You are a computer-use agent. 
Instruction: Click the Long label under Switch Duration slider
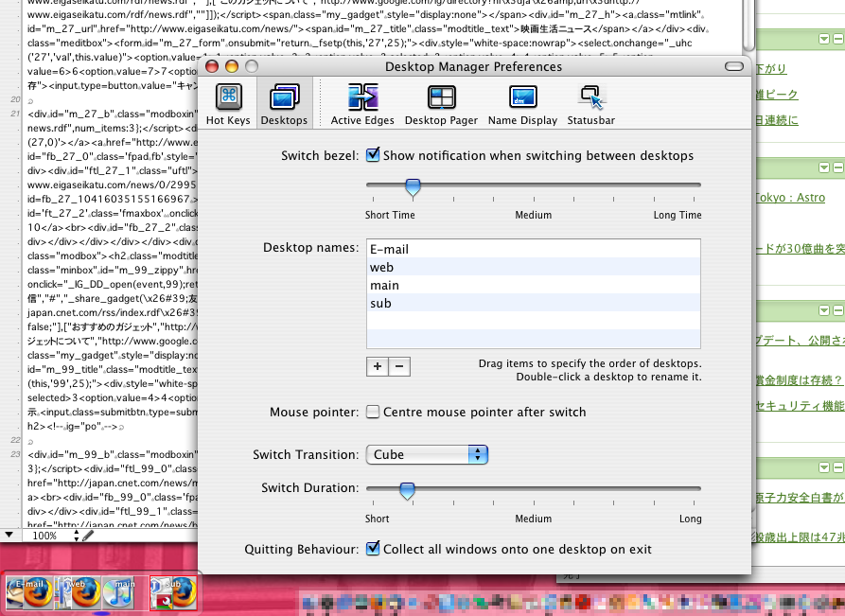(691, 519)
